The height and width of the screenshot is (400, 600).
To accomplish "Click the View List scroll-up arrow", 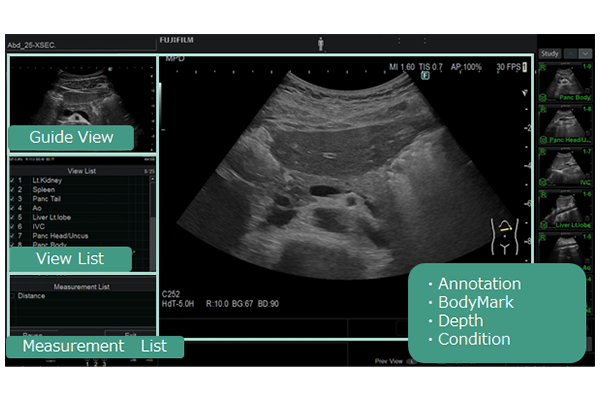I will point(152,179).
